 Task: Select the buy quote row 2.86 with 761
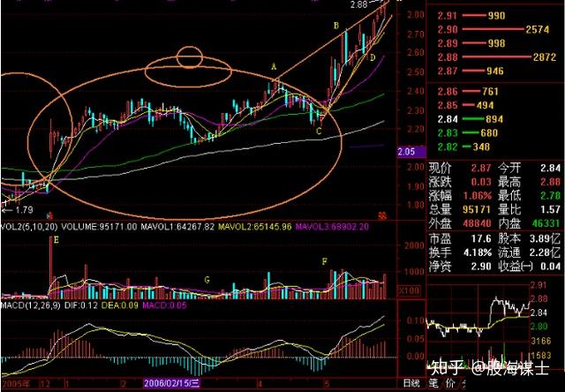tap(468, 92)
